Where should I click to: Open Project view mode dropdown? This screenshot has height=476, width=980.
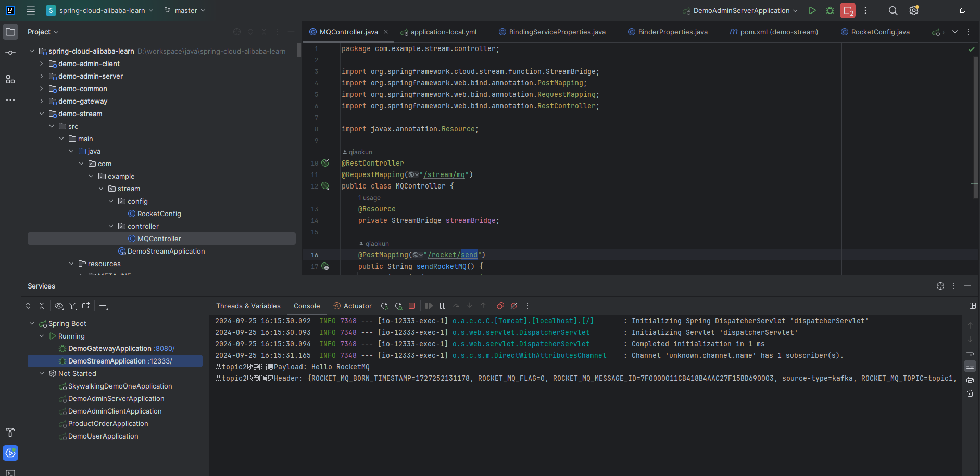coord(43,32)
